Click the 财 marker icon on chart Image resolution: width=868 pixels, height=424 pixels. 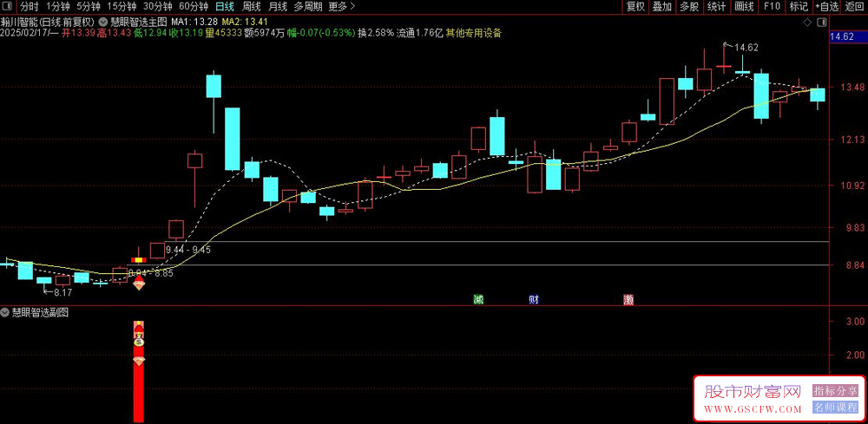(534, 300)
